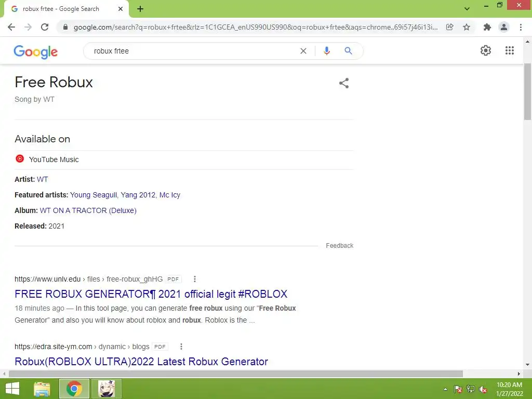Viewport: 532px width, 399px height.
Task: Bookmark this page with star icon
Action: pyautogui.click(x=467, y=27)
